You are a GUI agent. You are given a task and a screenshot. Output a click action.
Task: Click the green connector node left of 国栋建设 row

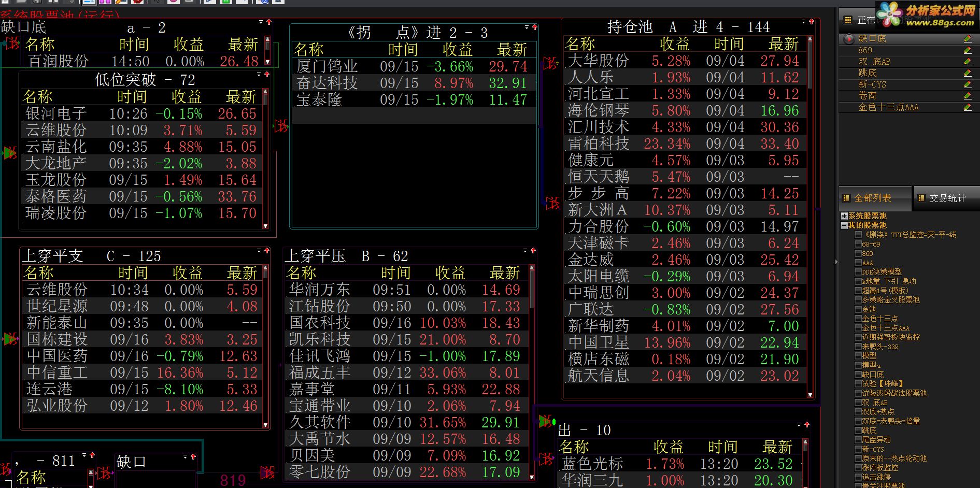coord(9,339)
